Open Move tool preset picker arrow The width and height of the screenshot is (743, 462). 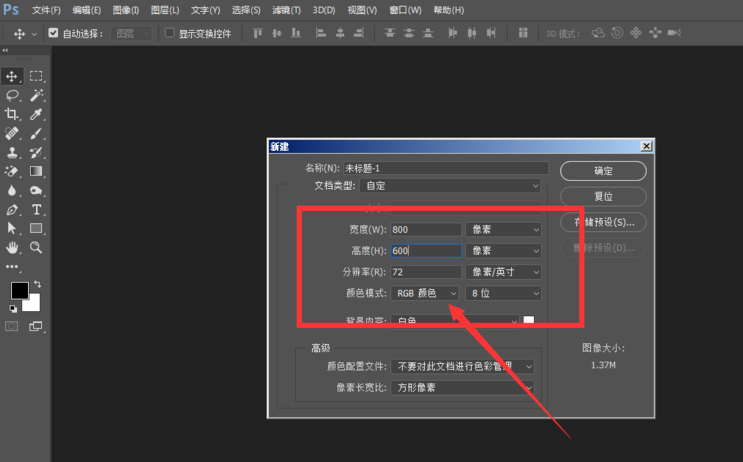tap(34, 34)
